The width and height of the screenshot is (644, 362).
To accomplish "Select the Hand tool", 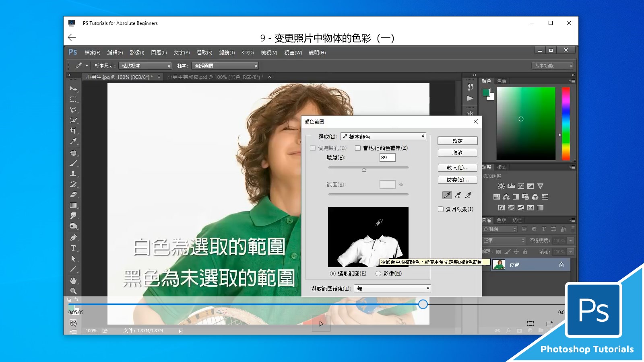I will click(x=73, y=280).
